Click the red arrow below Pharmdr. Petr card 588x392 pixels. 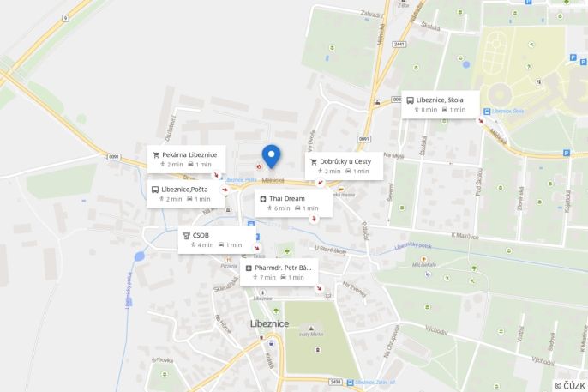[319, 288]
